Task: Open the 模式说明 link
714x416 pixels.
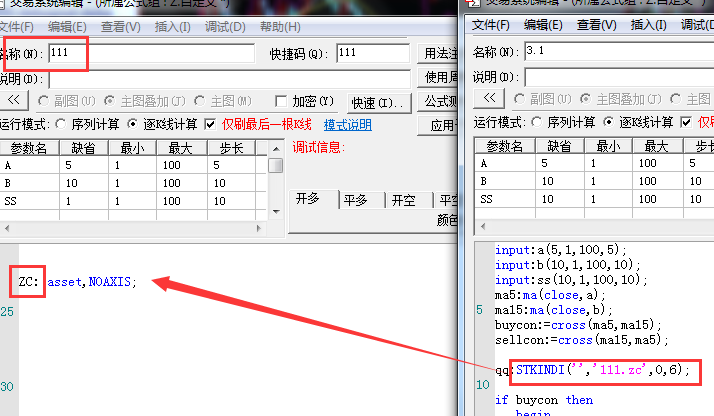Action: click(x=347, y=125)
